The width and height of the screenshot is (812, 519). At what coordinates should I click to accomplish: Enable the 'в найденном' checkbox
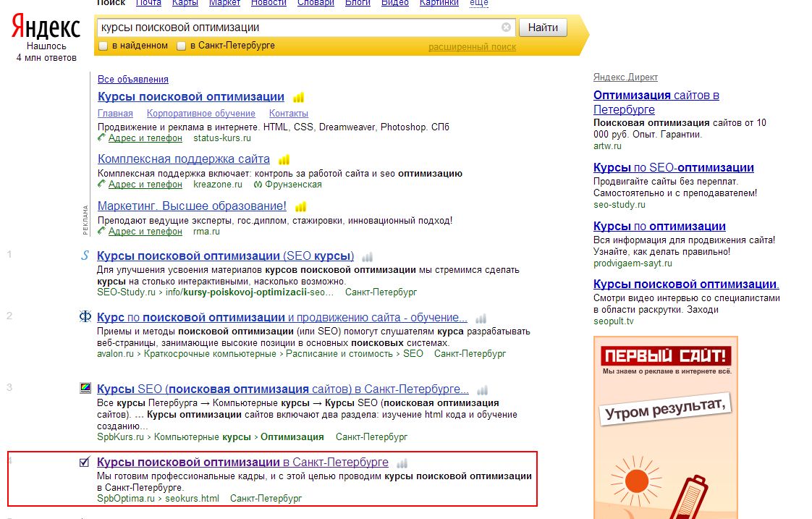click(x=103, y=46)
